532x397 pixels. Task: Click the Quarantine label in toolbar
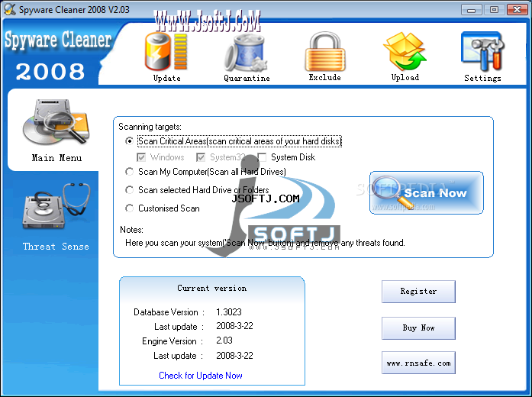247,78
